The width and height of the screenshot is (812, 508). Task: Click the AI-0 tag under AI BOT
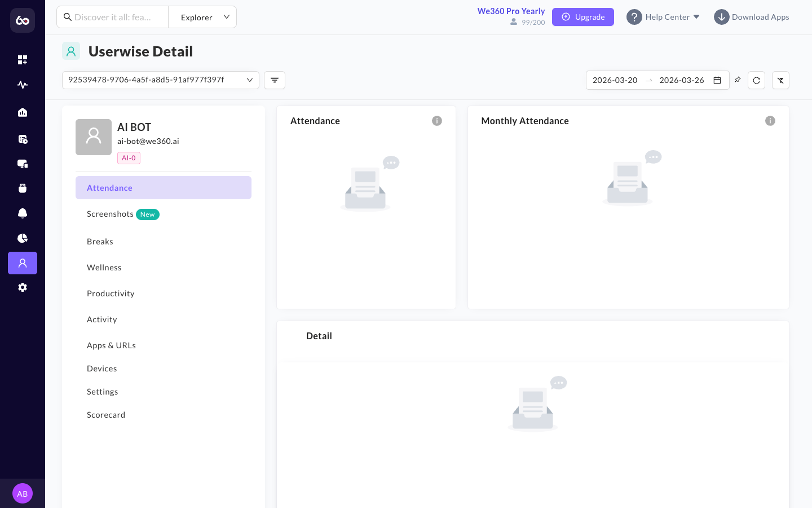129,158
